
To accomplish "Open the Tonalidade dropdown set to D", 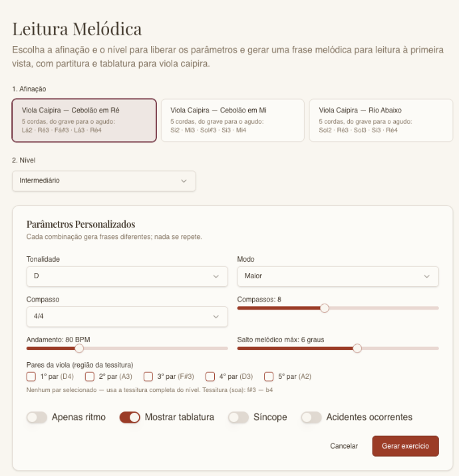I will 127,276.
